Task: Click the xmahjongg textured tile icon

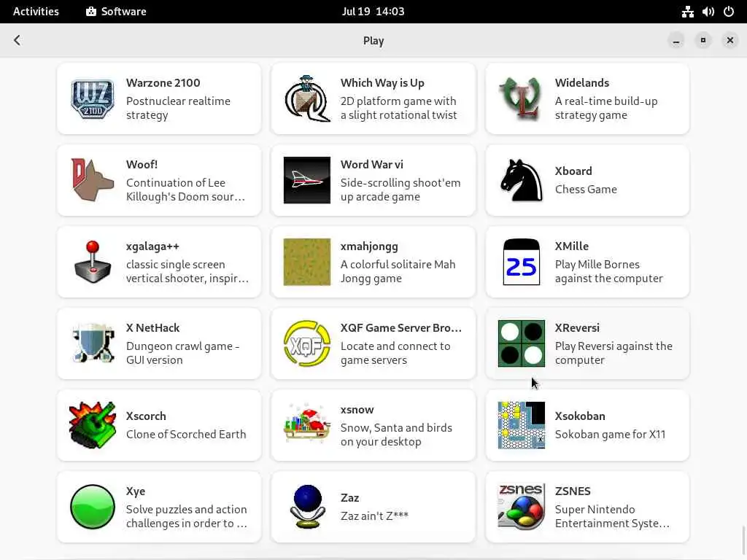Action: 307,262
